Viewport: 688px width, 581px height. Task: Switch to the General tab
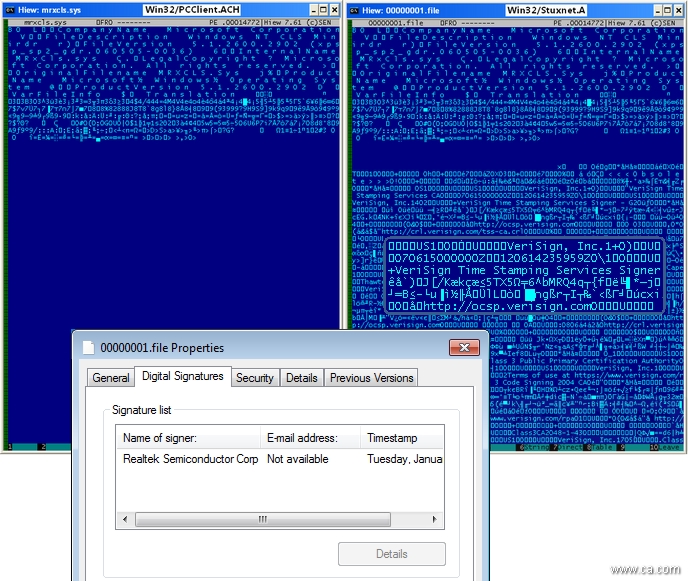pos(110,378)
